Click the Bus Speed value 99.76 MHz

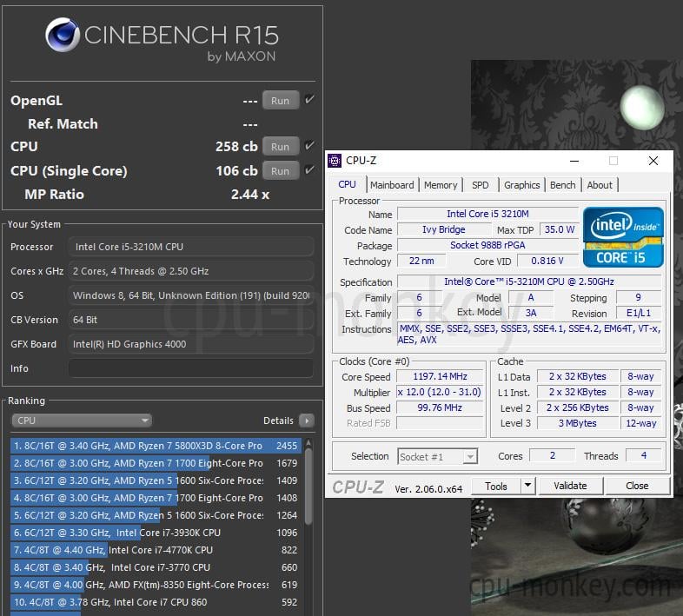[440, 407]
